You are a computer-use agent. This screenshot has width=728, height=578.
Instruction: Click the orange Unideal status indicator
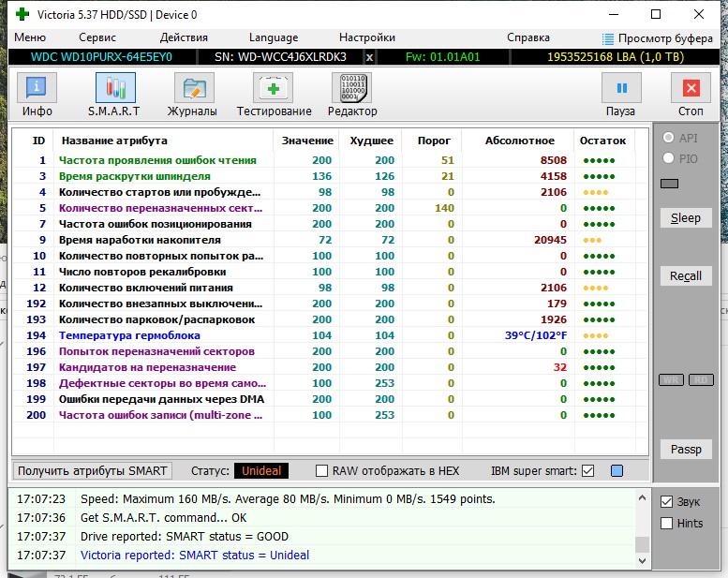click(x=261, y=471)
